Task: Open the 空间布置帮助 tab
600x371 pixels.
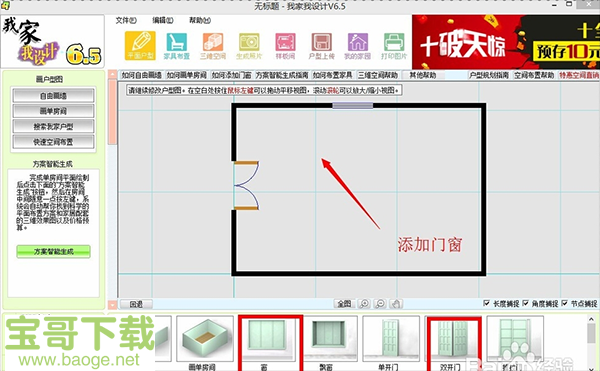Action: click(534, 75)
